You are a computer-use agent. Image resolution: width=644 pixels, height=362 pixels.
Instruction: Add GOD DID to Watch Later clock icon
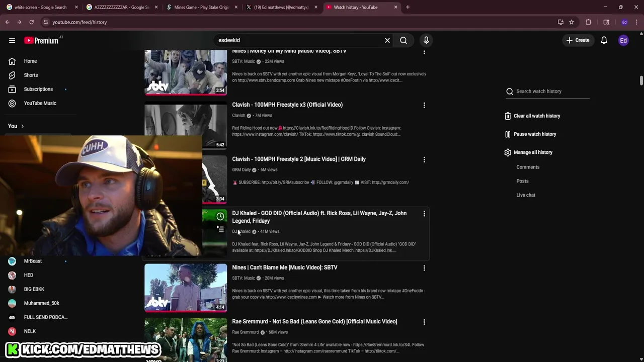click(x=220, y=216)
